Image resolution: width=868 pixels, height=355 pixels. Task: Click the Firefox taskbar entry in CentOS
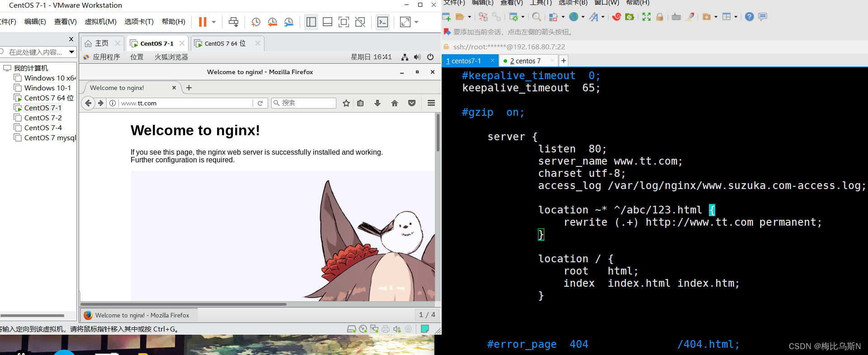click(x=139, y=315)
